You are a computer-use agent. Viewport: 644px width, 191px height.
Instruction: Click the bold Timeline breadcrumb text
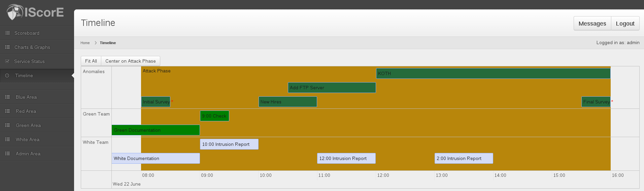coord(108,43)
